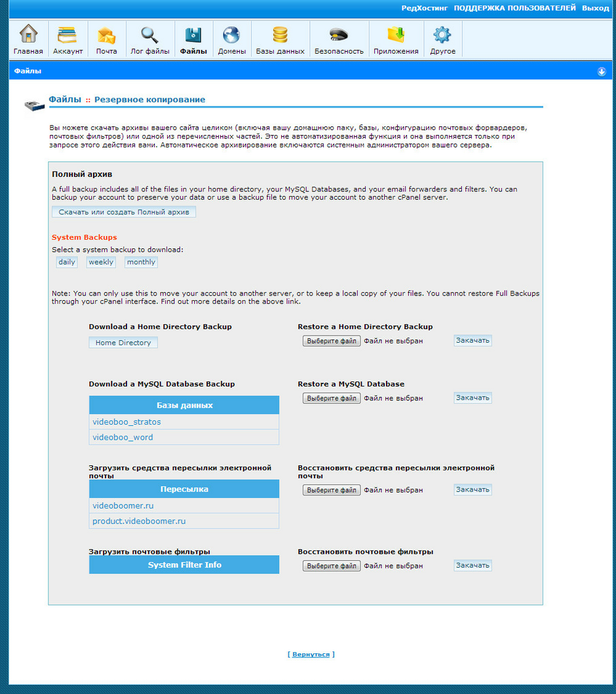This screenshot has width=616, height=694.
Task: Go to РедХостинг link in header
Action: tap(425, 8)
